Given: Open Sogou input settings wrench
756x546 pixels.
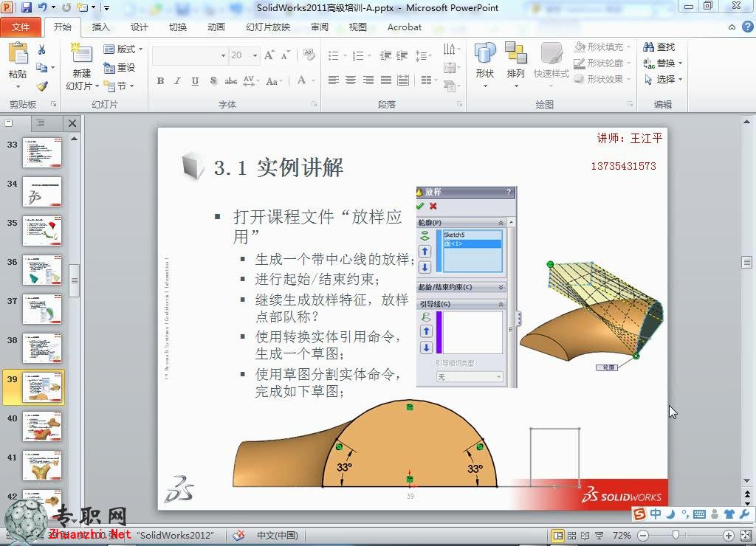Looking at the screenshot, I should (x=744, y=514).
